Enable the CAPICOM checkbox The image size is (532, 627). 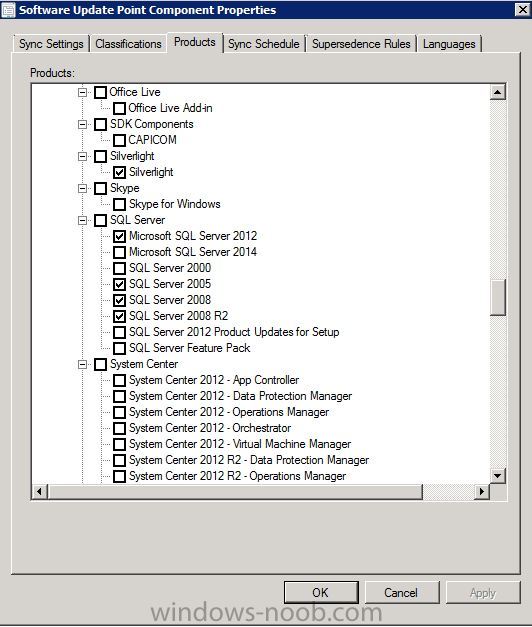pos(119,140)
